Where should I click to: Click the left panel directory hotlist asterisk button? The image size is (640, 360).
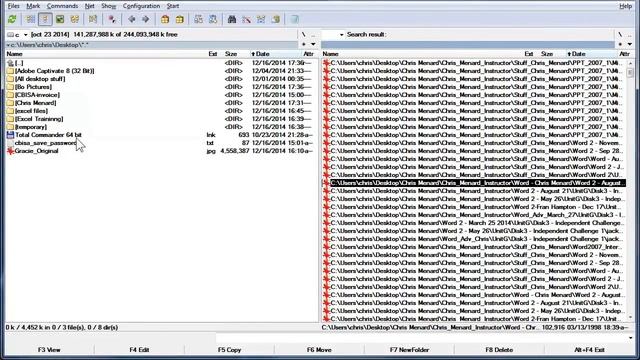click(x=304, y=44)
